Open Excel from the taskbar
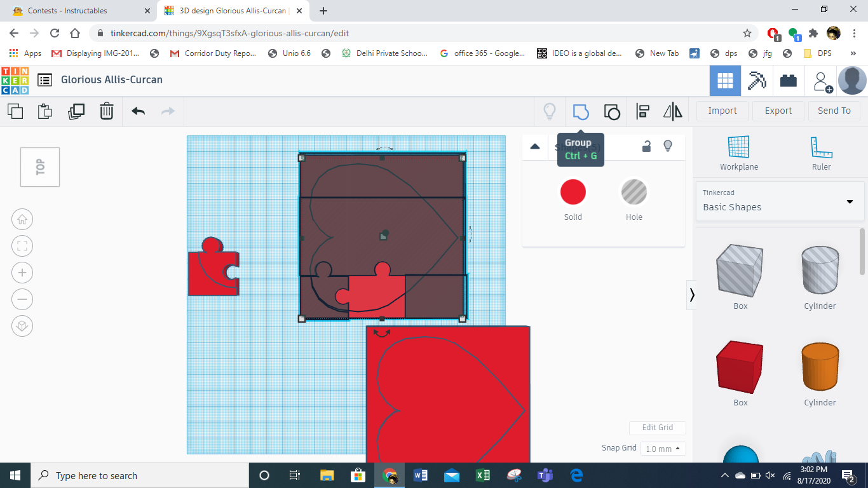 pos(483,475)
